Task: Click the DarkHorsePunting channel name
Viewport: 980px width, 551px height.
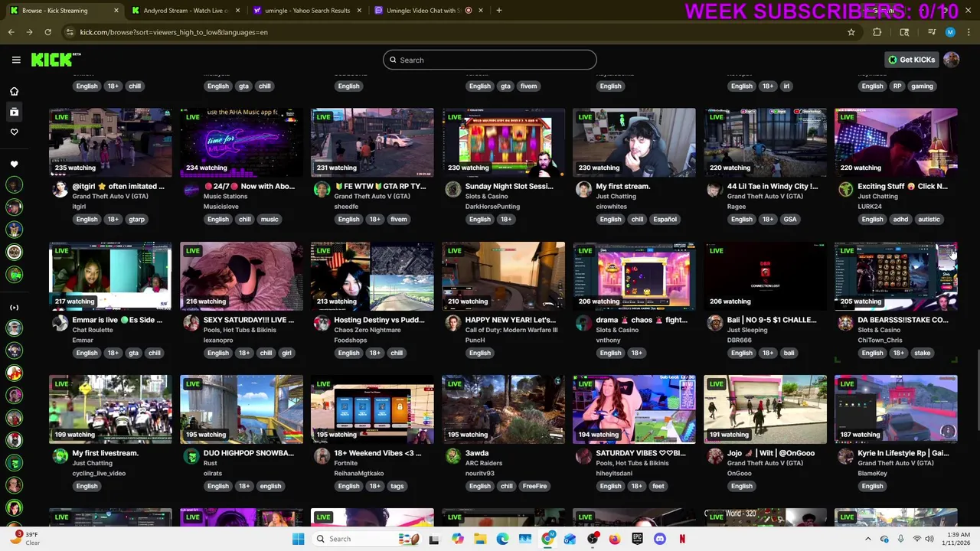Action: [x=492, y=207]
